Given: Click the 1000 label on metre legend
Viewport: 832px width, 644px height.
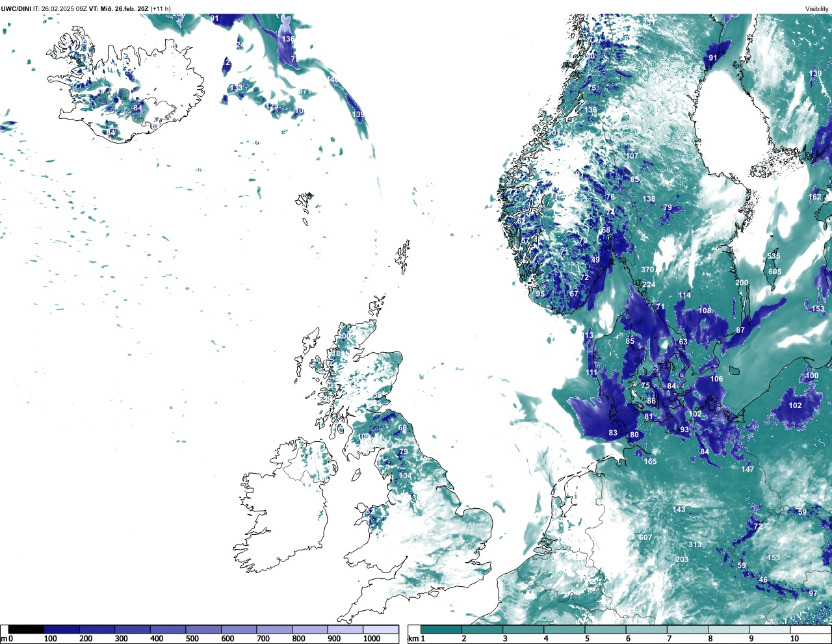Looking at the screenshot, I should click(372, 639).
